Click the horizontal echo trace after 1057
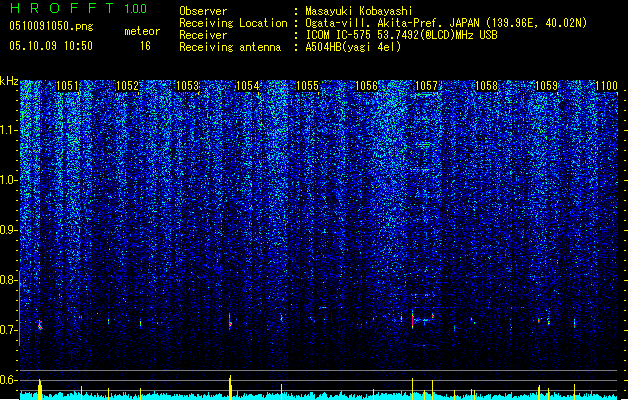The height and width of the screenshot is (400, 629). pos(424,320)
